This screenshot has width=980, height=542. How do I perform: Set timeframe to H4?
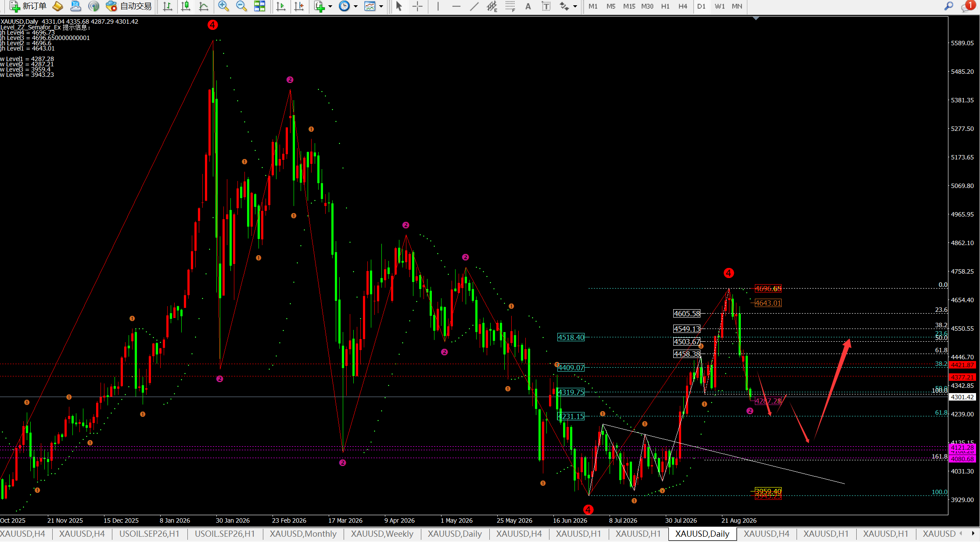coord(682,6)
